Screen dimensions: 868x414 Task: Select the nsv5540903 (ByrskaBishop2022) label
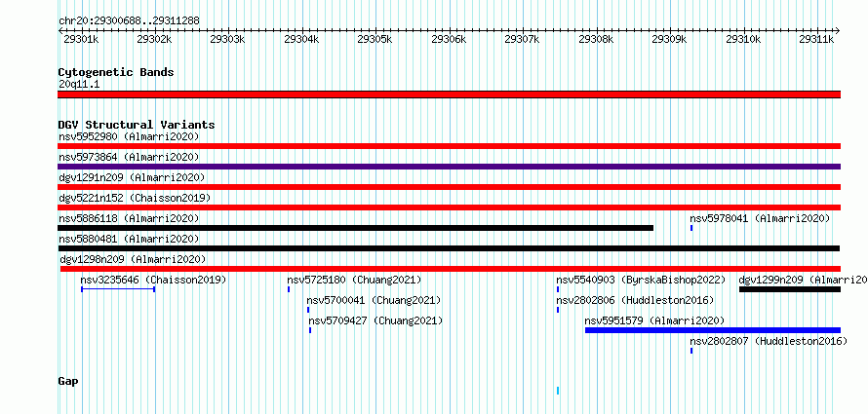coord(641,280)
